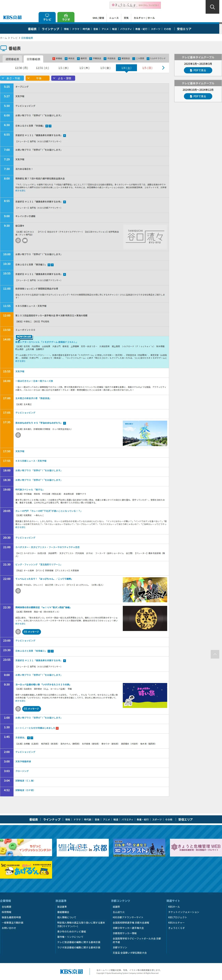Send a message to 岡崎体育の京の観察日記
Screen dimensions: 222x980
(x=32, y=632)
